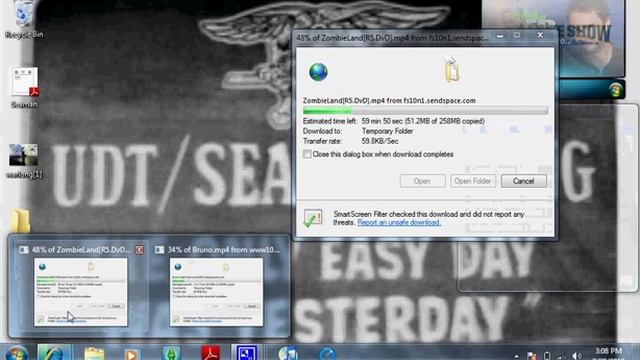640x360 pixels.
Task: Close the ZombieLand taskbar preview thumbnail
Action: [139, 250]
